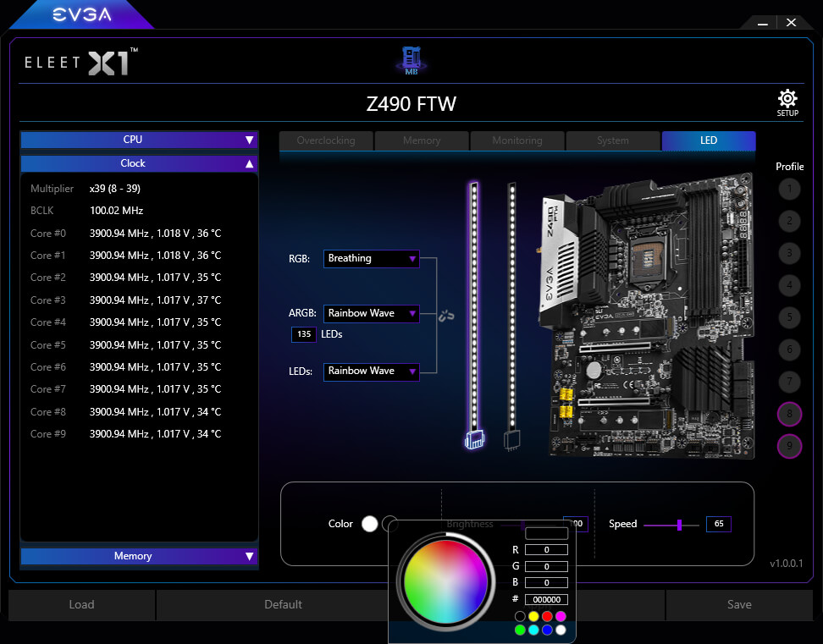Open the LEDs Rainbow Wave dropdown
The width and height of the screenshot is (823, 644).
tap(371, 372)
